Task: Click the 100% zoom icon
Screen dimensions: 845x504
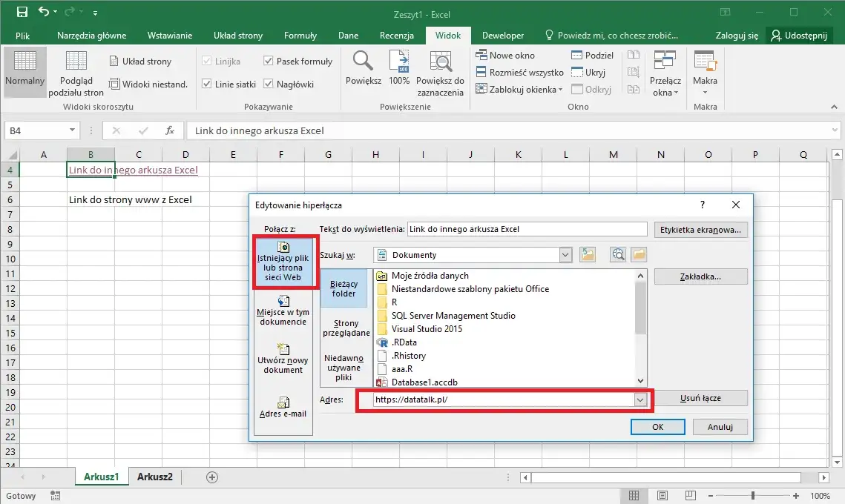Action: tap(399, 62)
